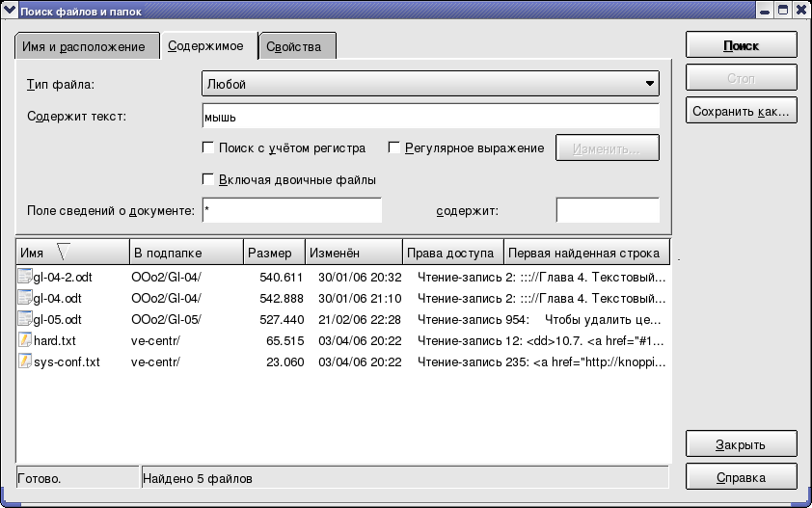Click the gl-04-2.odt file icon
This screenshot has height=508, width=812.
(25, 277)
